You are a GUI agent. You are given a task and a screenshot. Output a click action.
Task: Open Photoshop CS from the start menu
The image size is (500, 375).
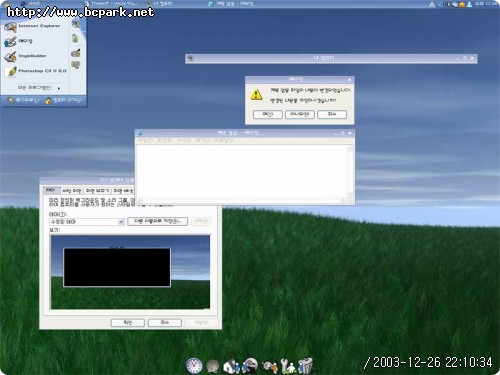coord(35,71)
